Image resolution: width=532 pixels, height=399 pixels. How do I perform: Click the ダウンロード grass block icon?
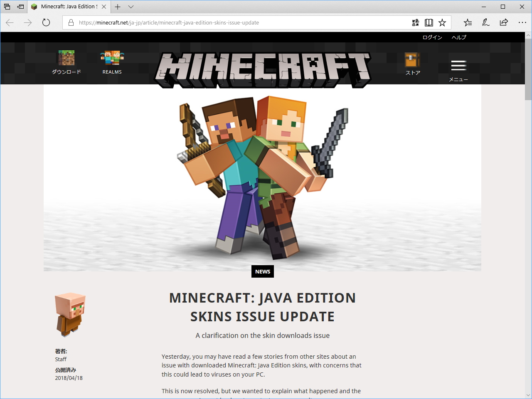pos(66,58)
